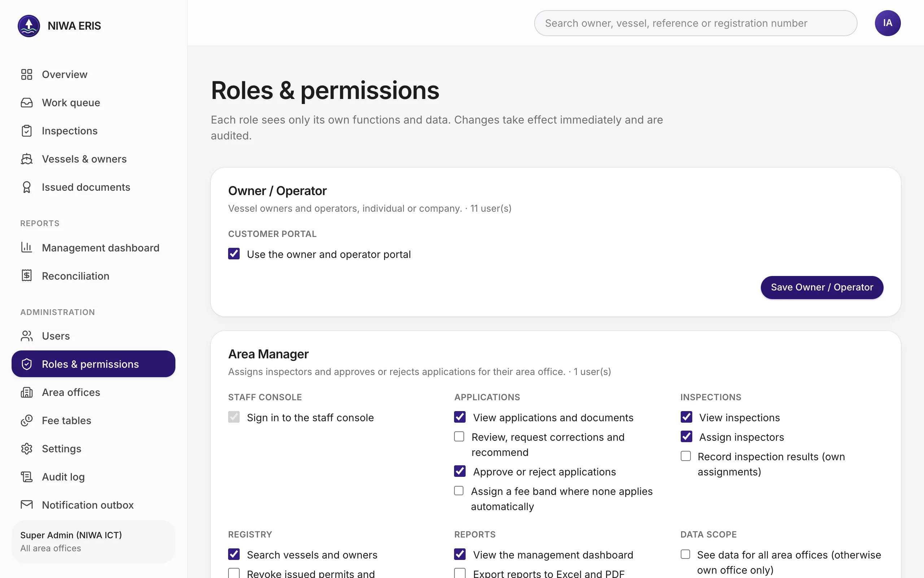Click the Users people icon
This screenshot has height=578, width=924.
pos(27,336)
